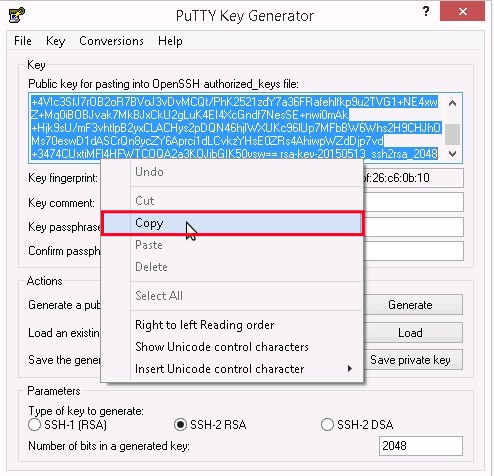The width and height of the screenshot is (494, 476).
Task: Select the SSH-1 (RSA) key type
Action: (34, 425)
